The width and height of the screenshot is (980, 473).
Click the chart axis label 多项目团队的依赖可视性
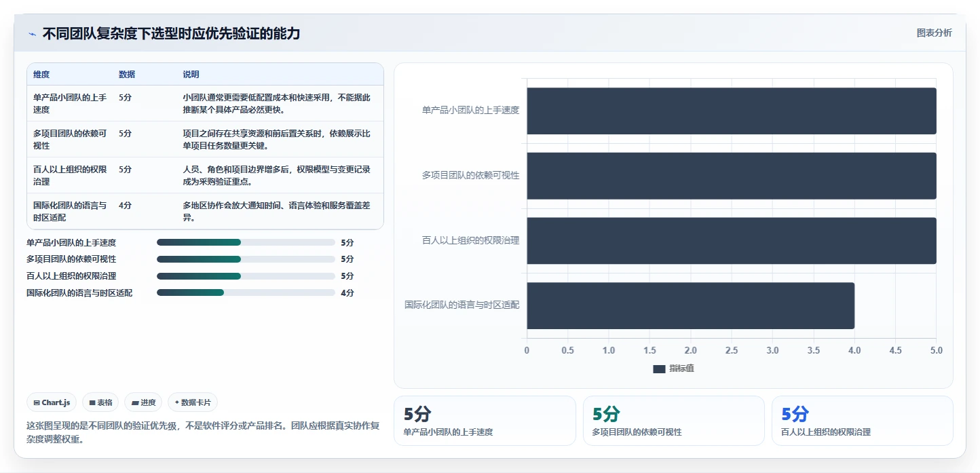click(x=470, y=175)
